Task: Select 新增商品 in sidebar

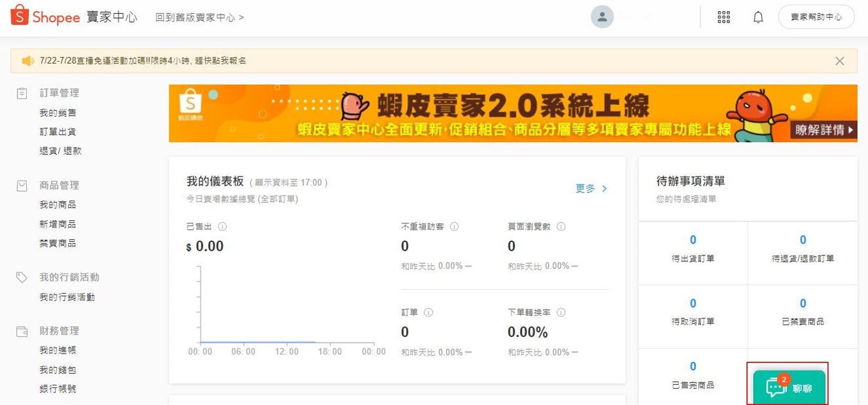Action: 58,224
